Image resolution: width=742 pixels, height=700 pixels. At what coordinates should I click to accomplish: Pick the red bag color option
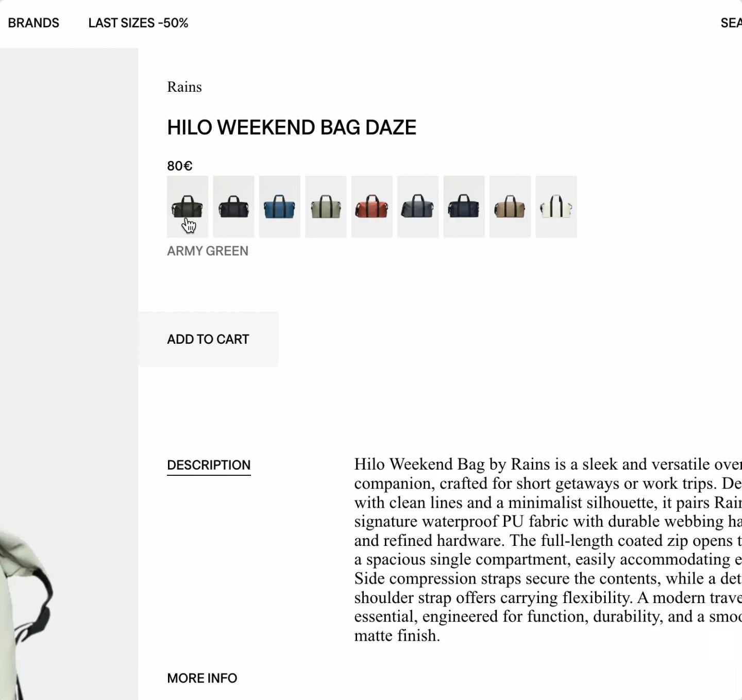[372, 206]
